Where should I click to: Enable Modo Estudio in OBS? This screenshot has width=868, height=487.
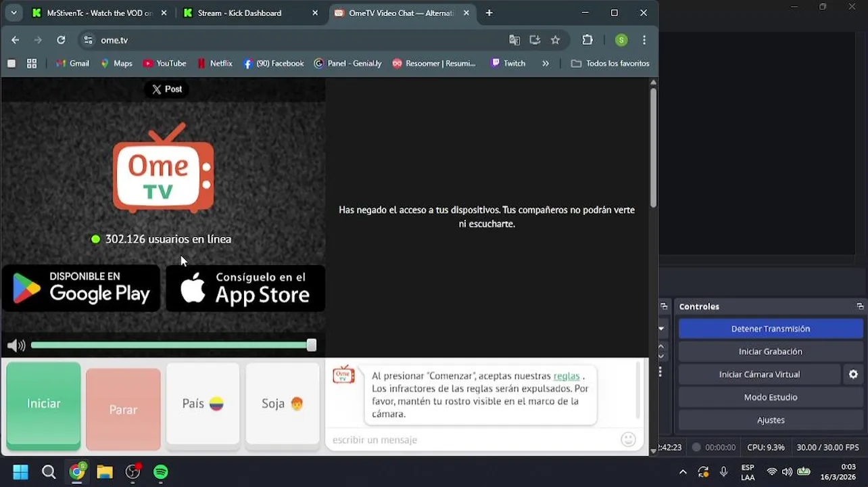click(771, 397)
